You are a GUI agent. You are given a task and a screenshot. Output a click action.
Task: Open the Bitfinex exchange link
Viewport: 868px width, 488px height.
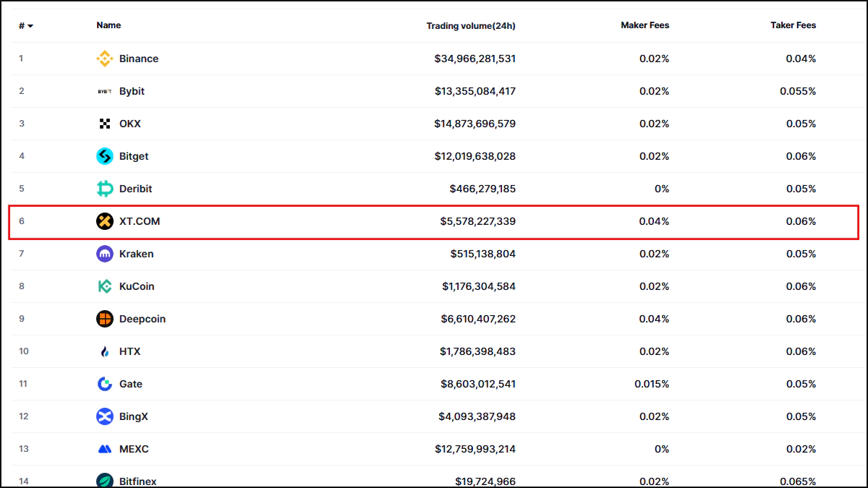138,481
